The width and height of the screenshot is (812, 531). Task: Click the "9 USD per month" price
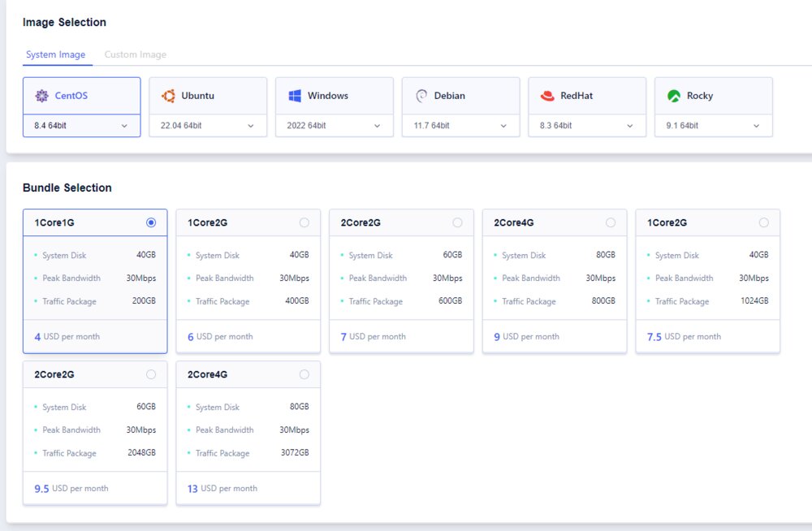527,337
